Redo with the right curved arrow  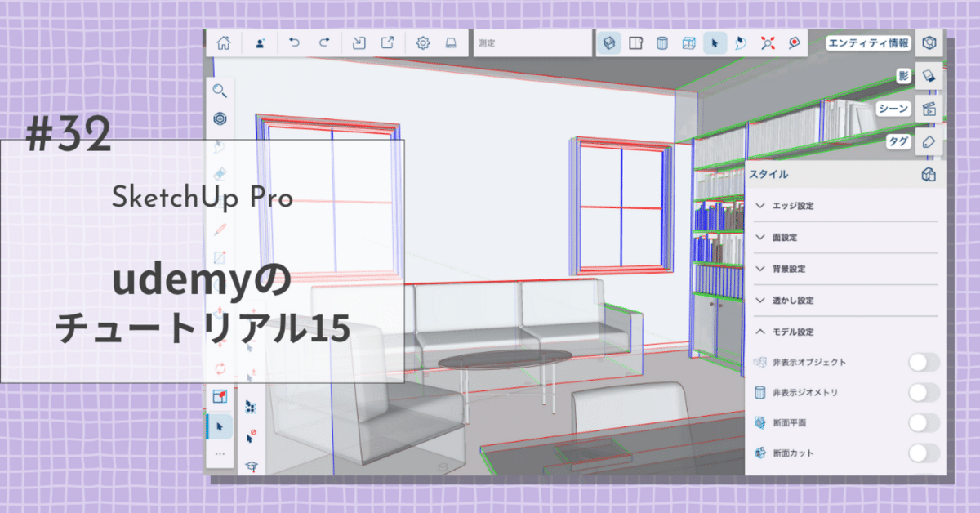323,42
